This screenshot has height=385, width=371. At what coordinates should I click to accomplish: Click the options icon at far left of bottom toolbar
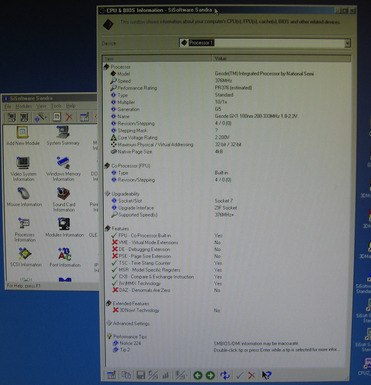[112, 375]
